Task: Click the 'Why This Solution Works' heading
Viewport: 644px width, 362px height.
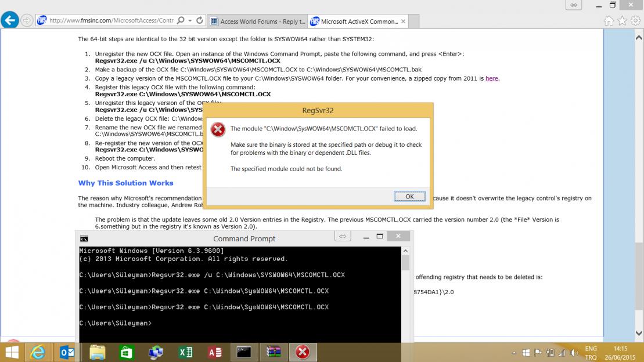Action: (125, 183)
